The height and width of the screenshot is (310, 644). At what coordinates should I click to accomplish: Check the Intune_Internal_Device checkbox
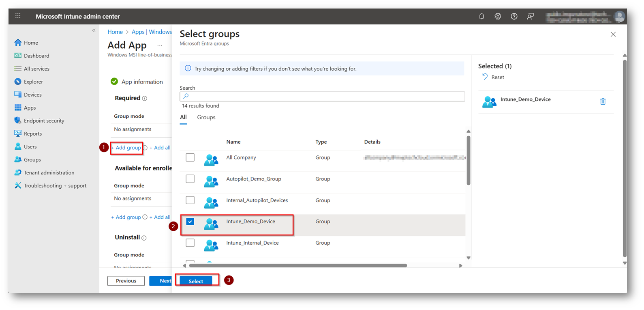click(190, 243)
